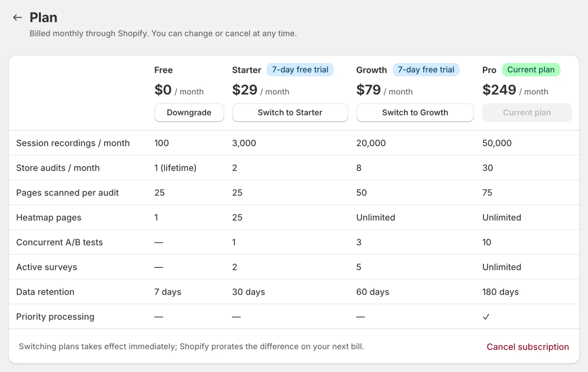The height and width of the screenshot is (372, 588).
Task: Click the Billed monthly through Shopify subtitle
Action: [163, 33]
